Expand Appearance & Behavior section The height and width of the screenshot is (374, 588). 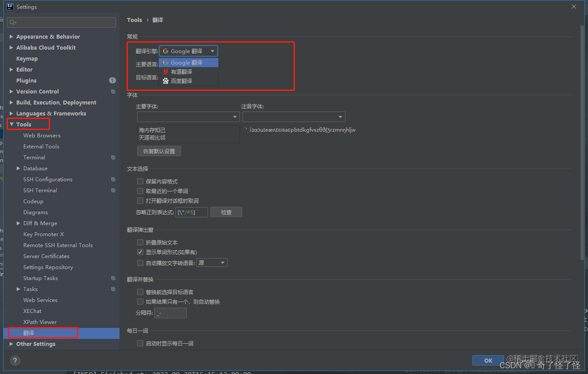click(11, 36)
